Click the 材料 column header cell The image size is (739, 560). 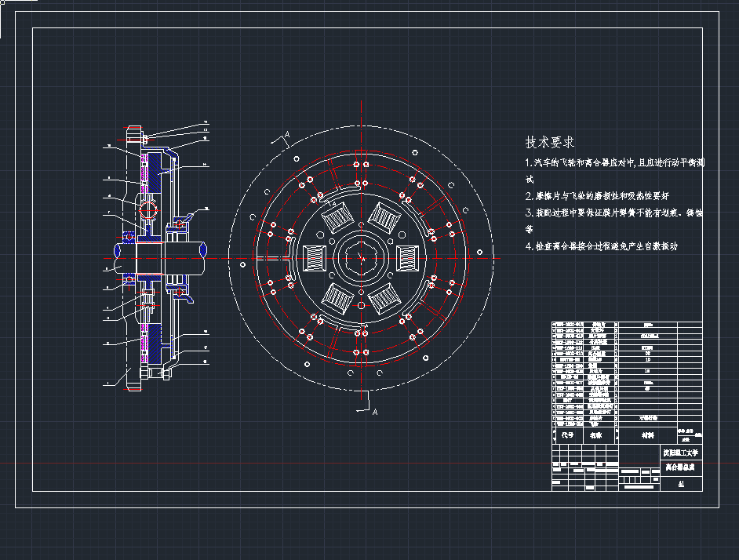[x=646, y=435]
